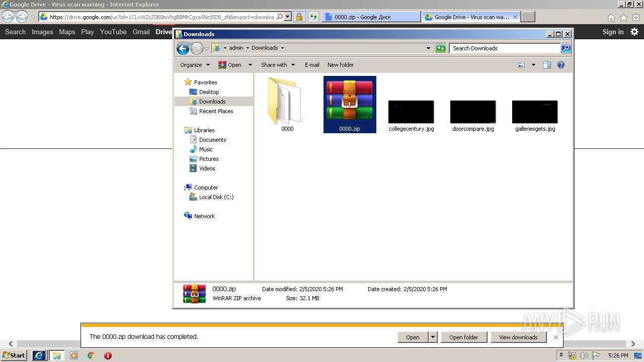This screenshot has width=644, height=362.
Task: Click View downloads button
Action: (x=518, y=337)
